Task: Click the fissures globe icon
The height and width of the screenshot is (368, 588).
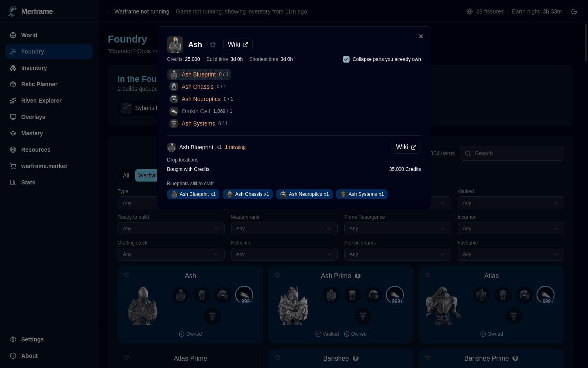Action: pyautogui.click(x=470, y=11)
